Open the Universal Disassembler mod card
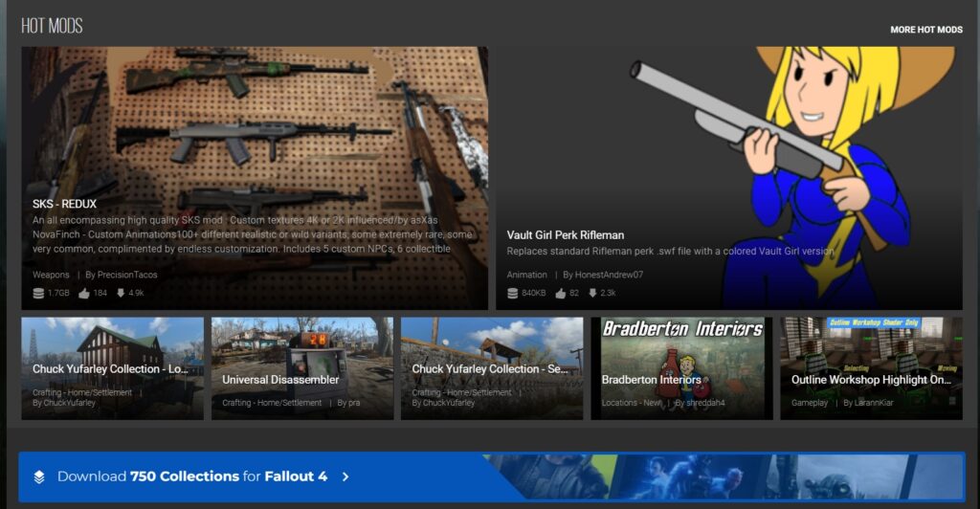 302,368
